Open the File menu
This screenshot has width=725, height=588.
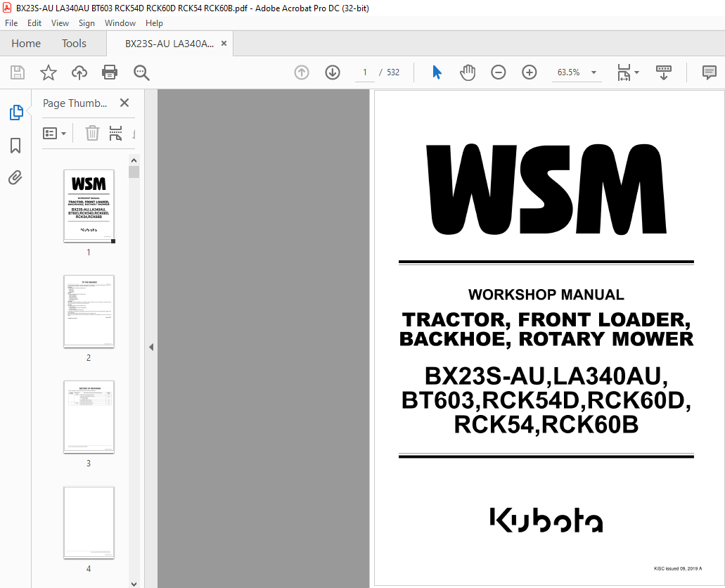[x=11, y=23]
